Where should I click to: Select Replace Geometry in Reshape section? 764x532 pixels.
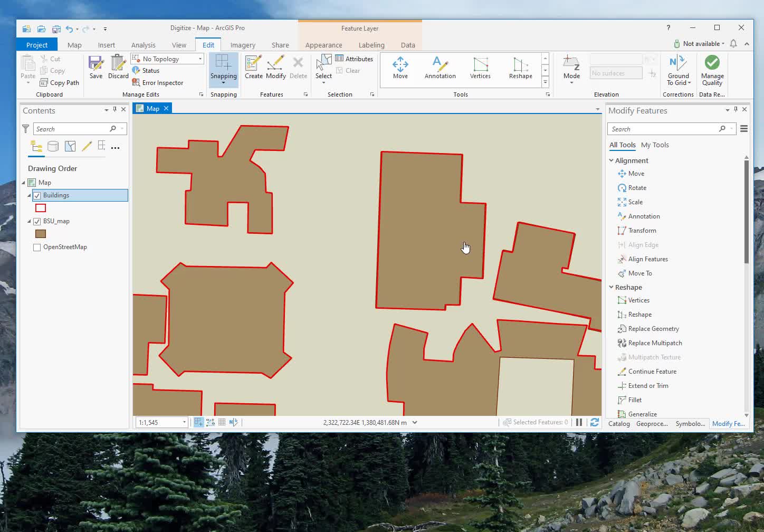[x=653, y=328]
